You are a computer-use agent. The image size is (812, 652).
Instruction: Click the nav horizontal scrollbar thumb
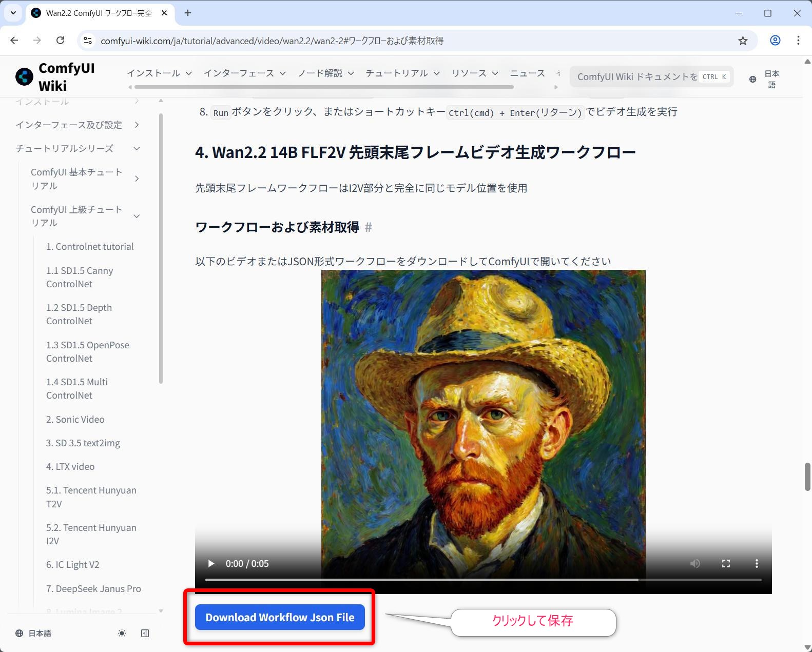point(324,87)
